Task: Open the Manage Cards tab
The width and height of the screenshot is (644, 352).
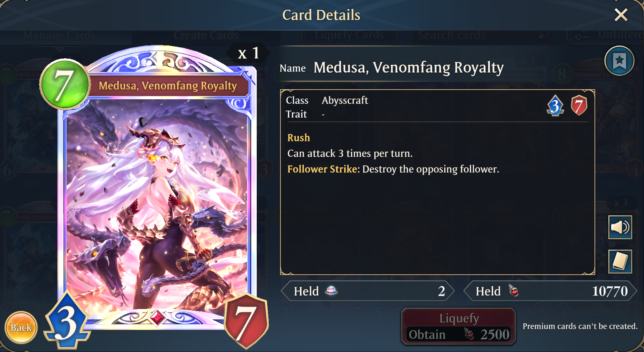Action: (59, 35)
